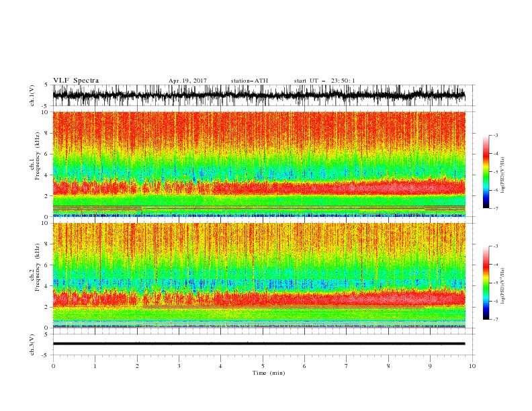The height and width of the screenshot is (411, 532).
Task: Click the ch.2 color bar log(PSD) label
Action: point(503,286)
